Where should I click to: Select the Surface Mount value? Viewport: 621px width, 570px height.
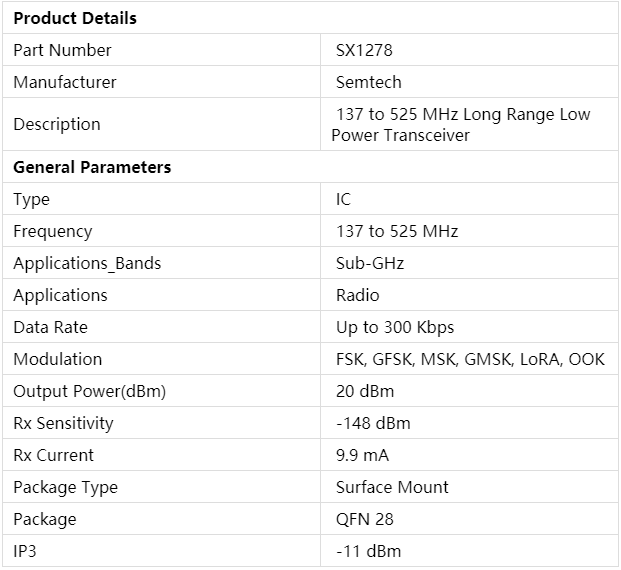point(392,488)
